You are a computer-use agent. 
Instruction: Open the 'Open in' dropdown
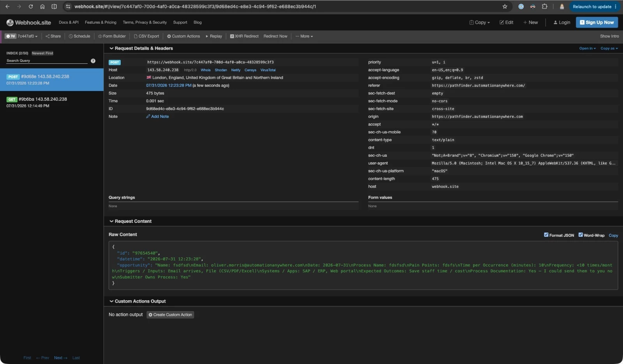coord(588,49)
